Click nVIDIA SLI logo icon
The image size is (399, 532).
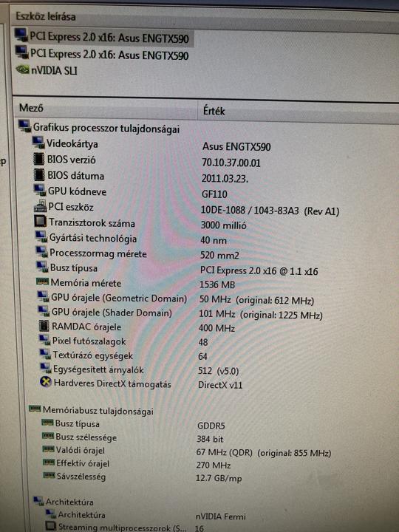click(x=22, y=70)
